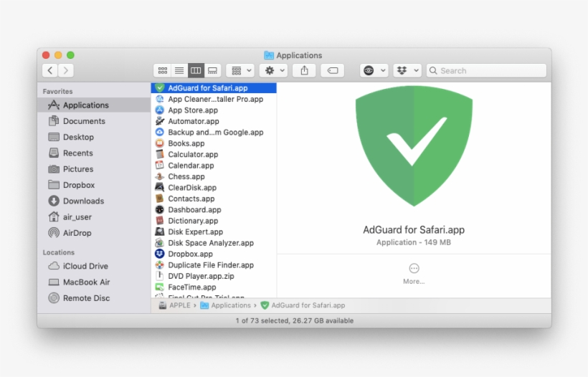Click the AirDrop sidebar icon

pos(54,233)
